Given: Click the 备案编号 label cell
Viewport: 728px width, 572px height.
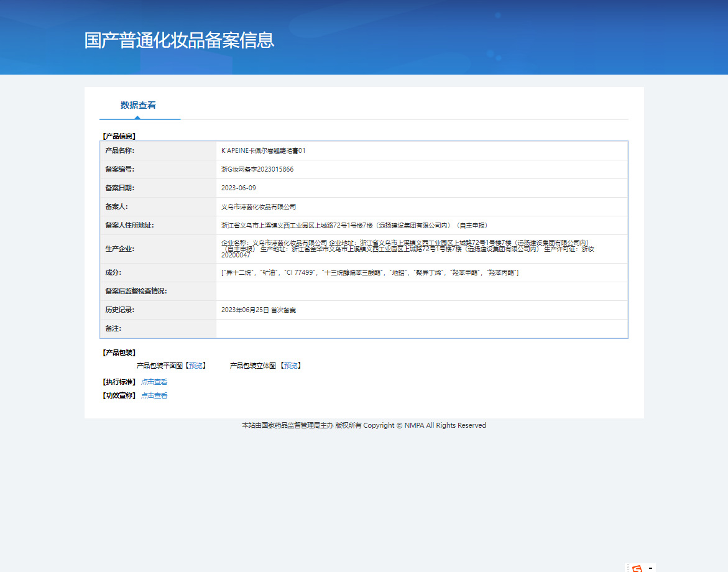Looking at the screenshot, I should pyautogui.click(x=158, y=170).
